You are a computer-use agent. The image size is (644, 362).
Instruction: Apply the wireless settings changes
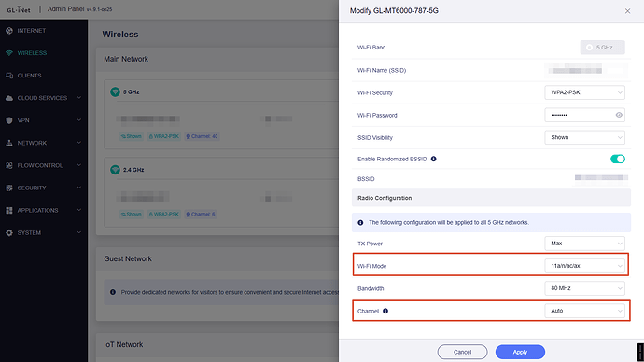click(x=520, y=352)
